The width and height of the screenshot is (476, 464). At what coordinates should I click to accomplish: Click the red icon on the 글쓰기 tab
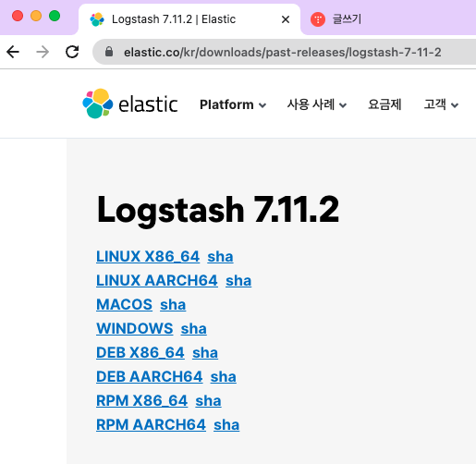tap(318, 19)
